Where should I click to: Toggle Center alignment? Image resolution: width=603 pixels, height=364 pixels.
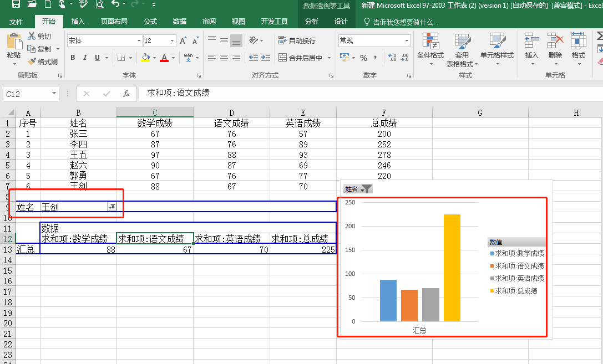[224, 58]
